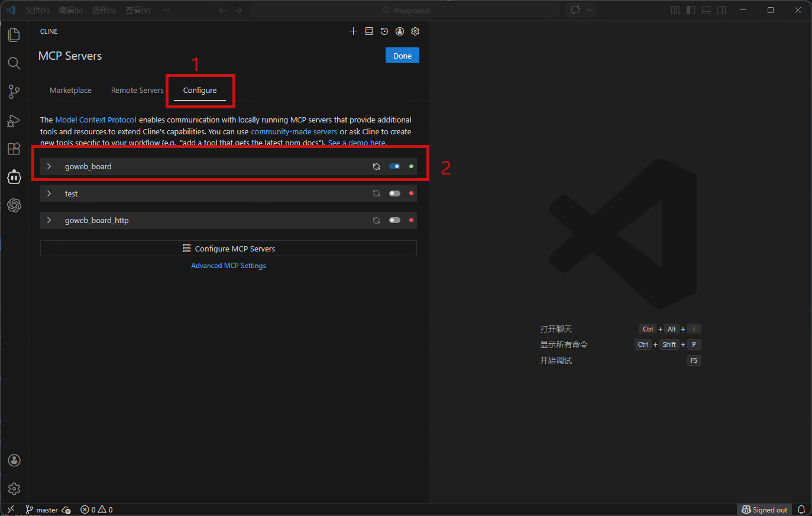Go back with the left arrow
Viewport: 812px width, 516px height.
click(x=223, y=10)
